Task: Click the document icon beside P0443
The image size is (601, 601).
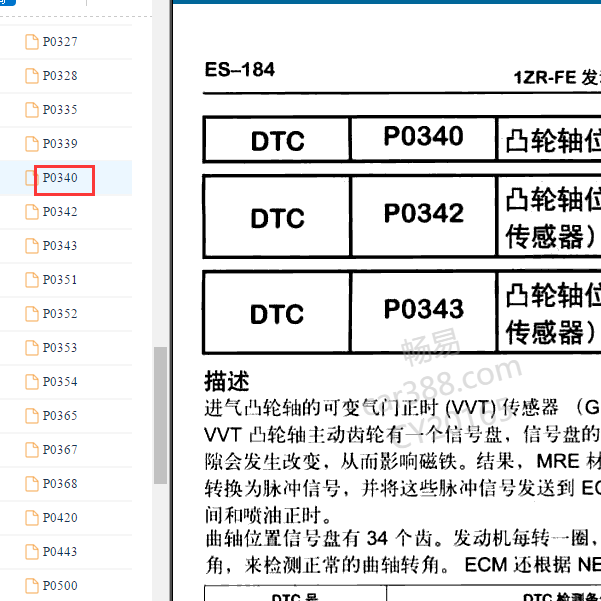Action: 32,552
